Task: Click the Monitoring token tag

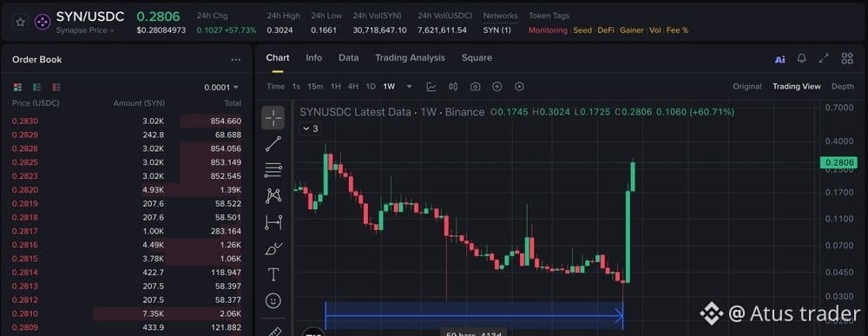Action: 548,30
